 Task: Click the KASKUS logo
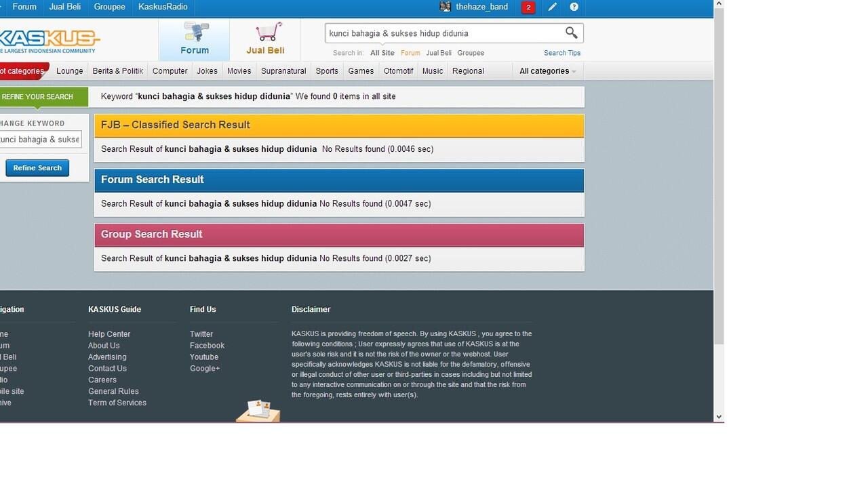point(49,39)
